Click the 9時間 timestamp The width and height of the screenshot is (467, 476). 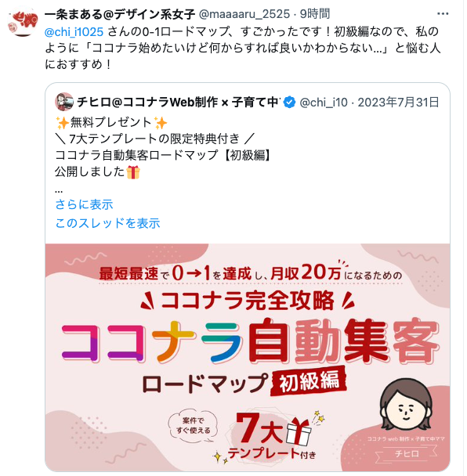[315, 14]
